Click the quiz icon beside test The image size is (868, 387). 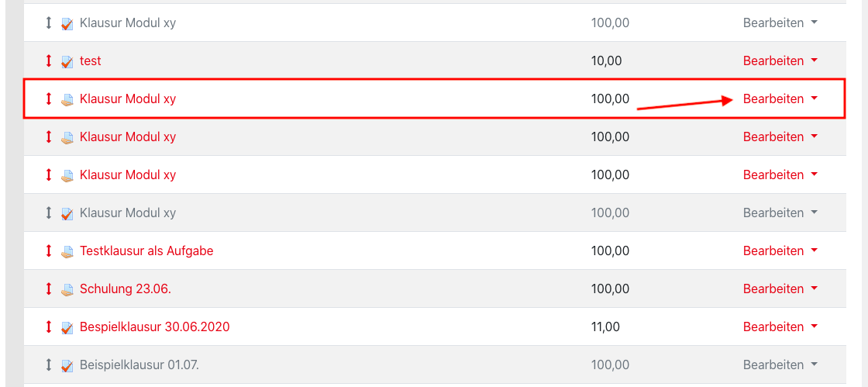pos(67,61)
